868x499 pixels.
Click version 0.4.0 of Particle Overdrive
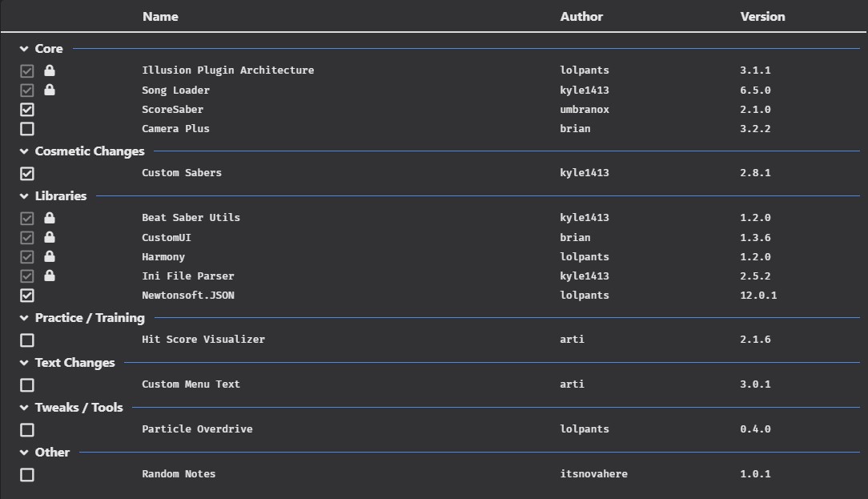pyautogui.click(x=755, y=429)
